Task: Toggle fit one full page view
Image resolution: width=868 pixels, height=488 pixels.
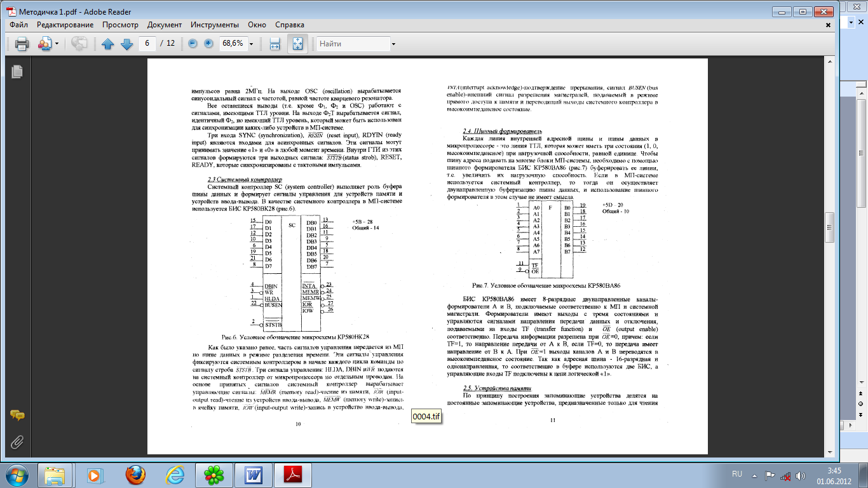Action: 297,44
